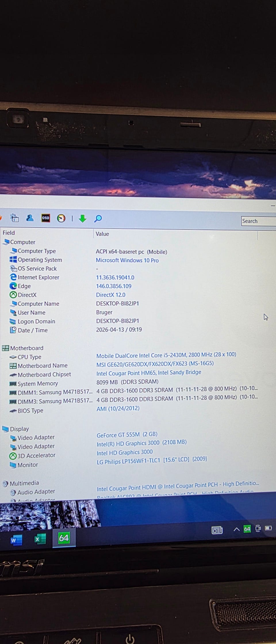This screenshot has height=644, width=276.
Task: Click the Logon Domain row icon
Action: (13, 321)
